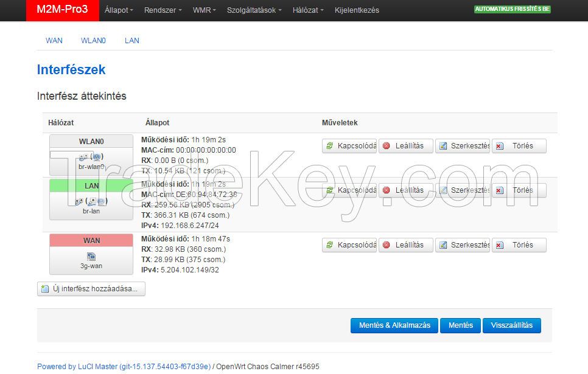The height and width of the screenshot is (374, 588).
Task: Click the add new interface icon
Action: [x=45, y=289]
